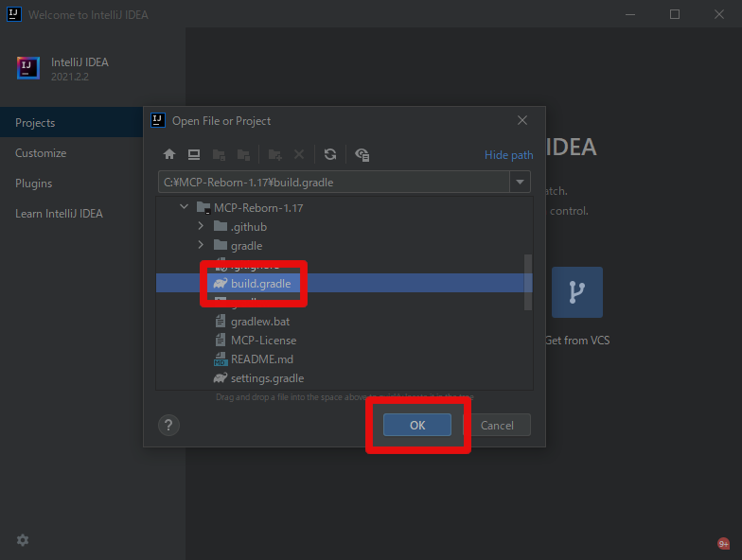Click the project directory toolbar icon

(x=219, y=154)
